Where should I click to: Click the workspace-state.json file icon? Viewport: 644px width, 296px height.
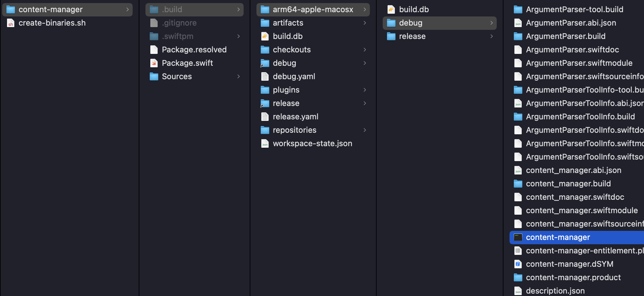point(265,143)
